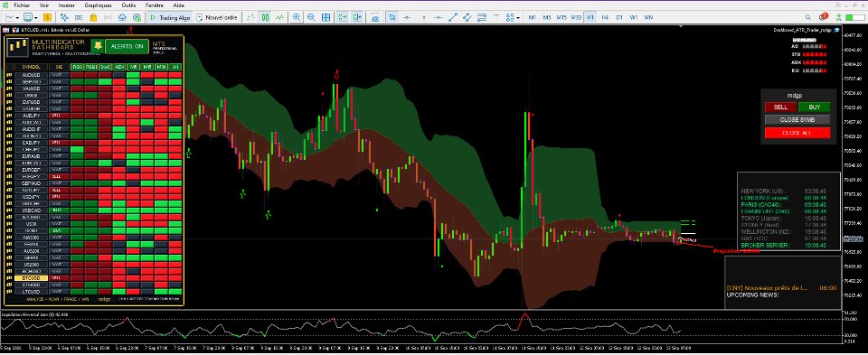Open the Insérer menu
Image resolution: width=868 pixels, height=355 pixels.
tap(66, 5)
